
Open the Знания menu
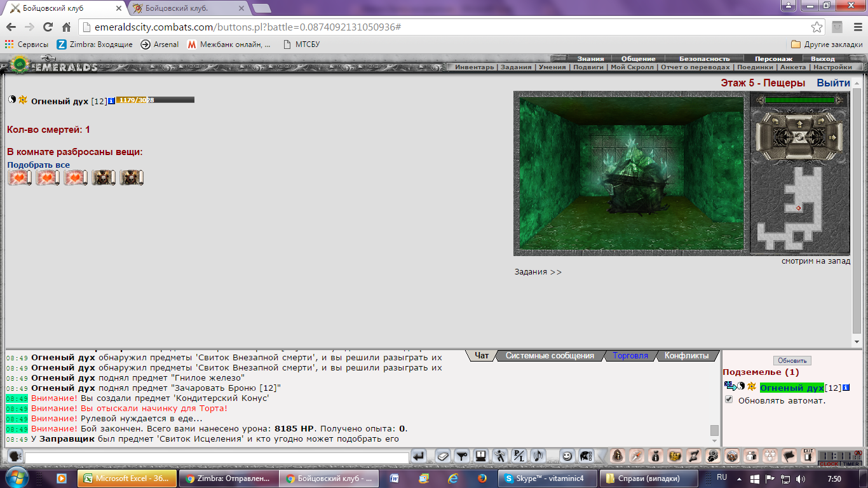[x=590, y=58]
